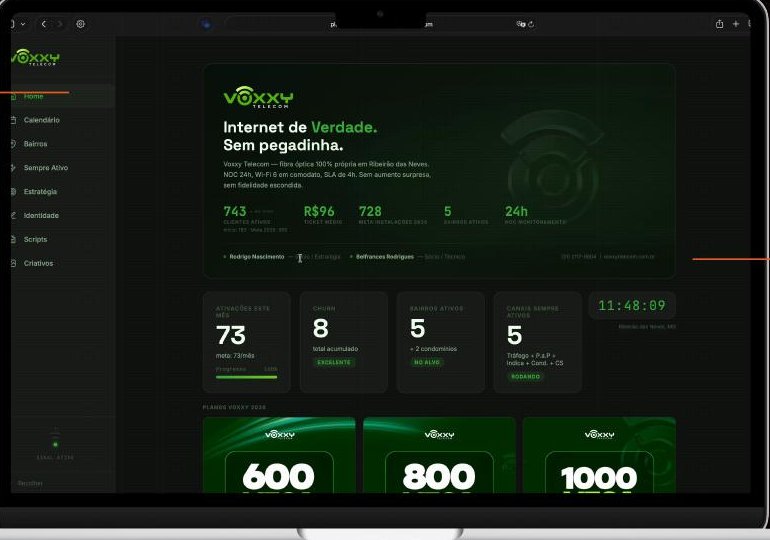Screen dimensions: 770x540
Task: Click the image icon beside Criativos
Action: click(x=13, y=263)
